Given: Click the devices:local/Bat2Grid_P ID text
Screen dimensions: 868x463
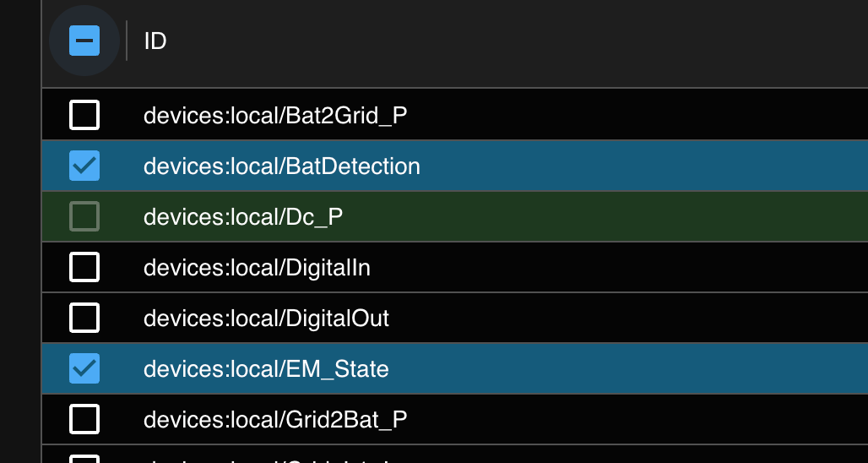Looking at the screenshot, I should 275,115.
